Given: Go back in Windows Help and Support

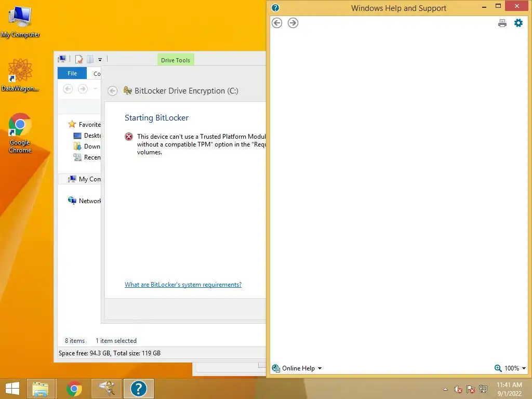Looking at the screenshot, I should 277,23.
